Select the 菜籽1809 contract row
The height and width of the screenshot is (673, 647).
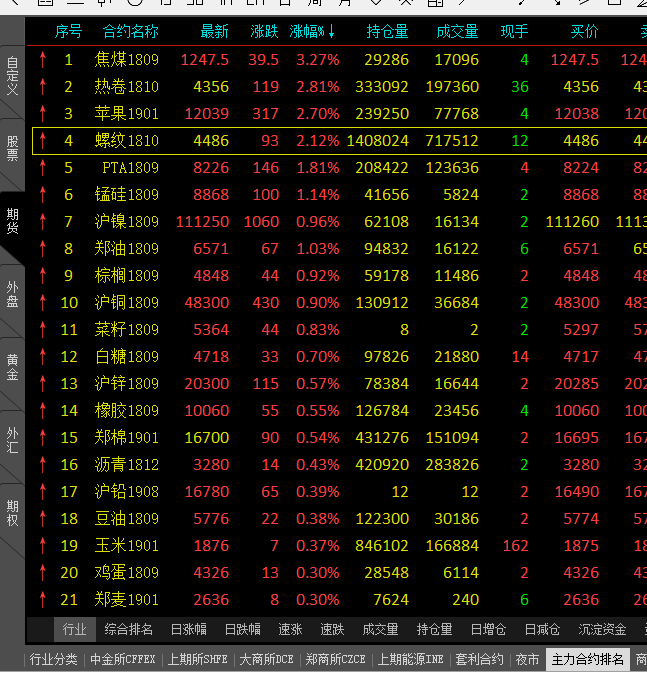(339, 330)
